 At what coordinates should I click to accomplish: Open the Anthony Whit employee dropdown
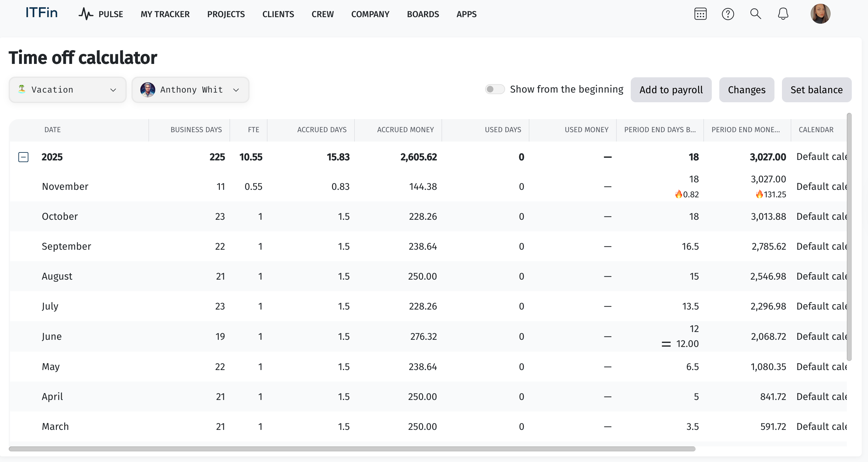click(190, 90)
